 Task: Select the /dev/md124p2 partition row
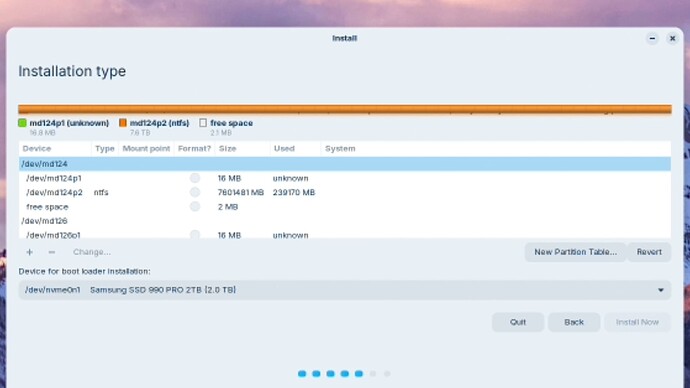[x=345, y=192]
